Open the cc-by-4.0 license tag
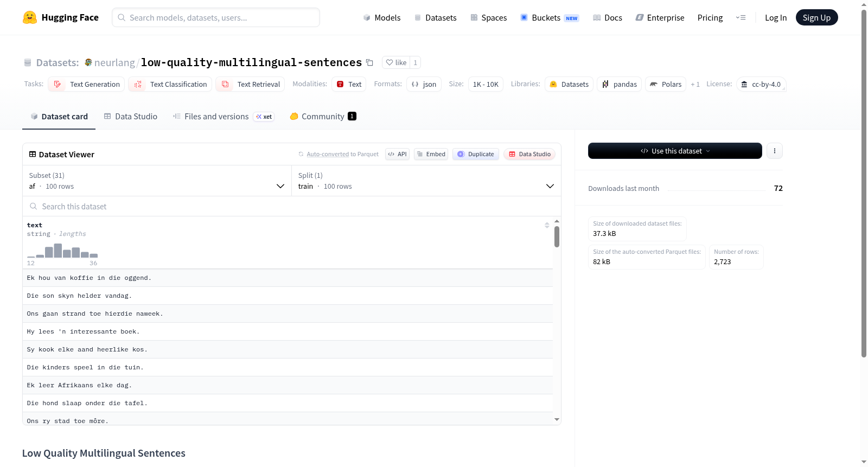This screenshot has width=868, height=467. pos(761,84)
